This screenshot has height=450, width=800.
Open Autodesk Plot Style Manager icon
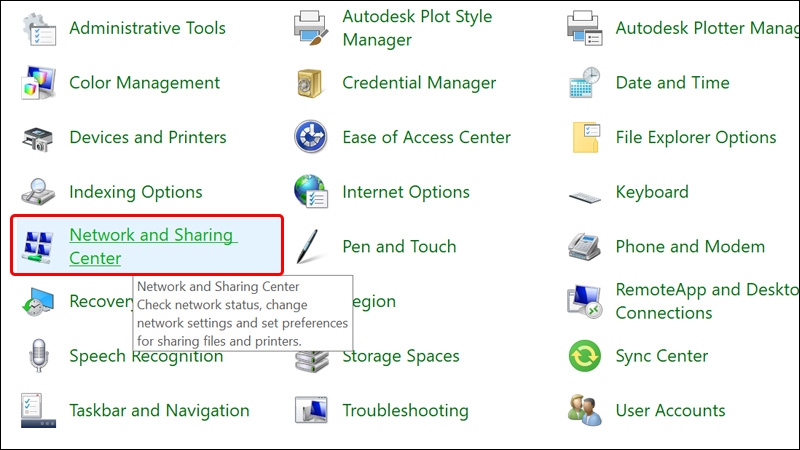point(311,29)
